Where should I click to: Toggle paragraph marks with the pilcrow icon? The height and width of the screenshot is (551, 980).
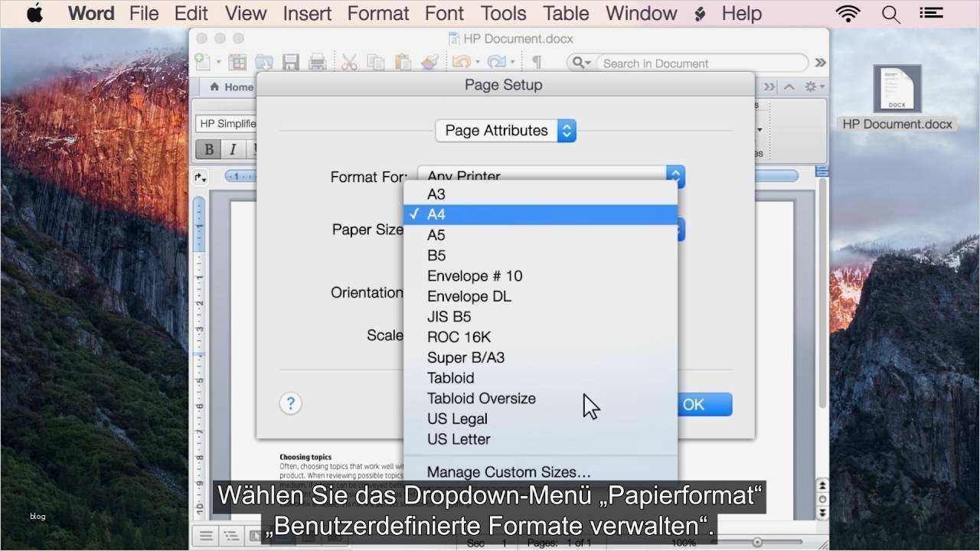click(x=537, y=61)
